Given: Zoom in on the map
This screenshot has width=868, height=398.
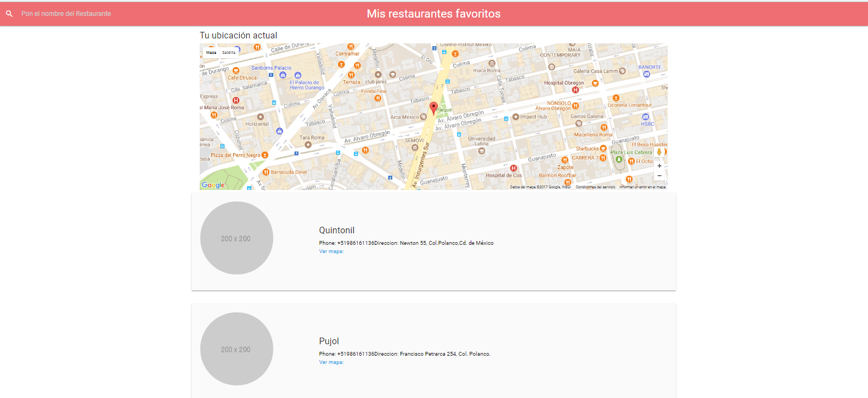Looking at the screenshot, I should point(659,166).
